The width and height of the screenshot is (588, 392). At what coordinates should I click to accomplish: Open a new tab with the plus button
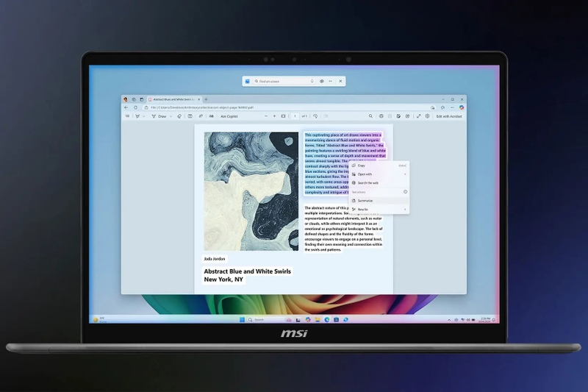pyautogui.click(x=206, y=99)
